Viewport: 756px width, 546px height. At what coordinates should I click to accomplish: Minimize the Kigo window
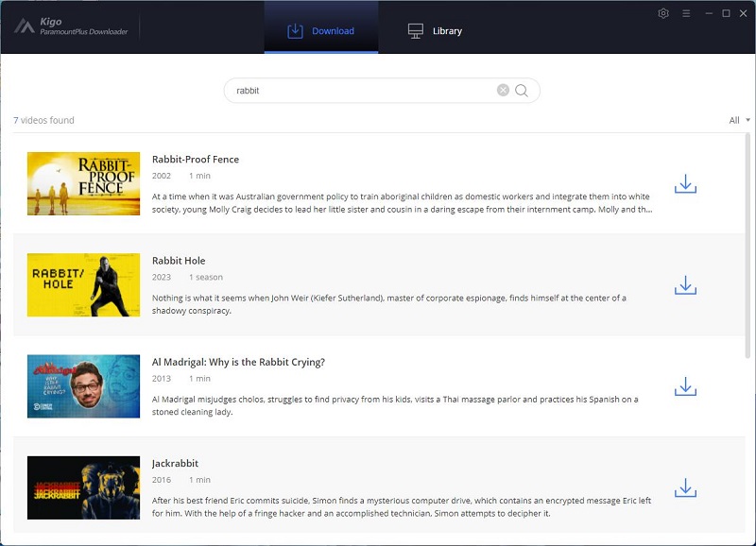(709, 13)
